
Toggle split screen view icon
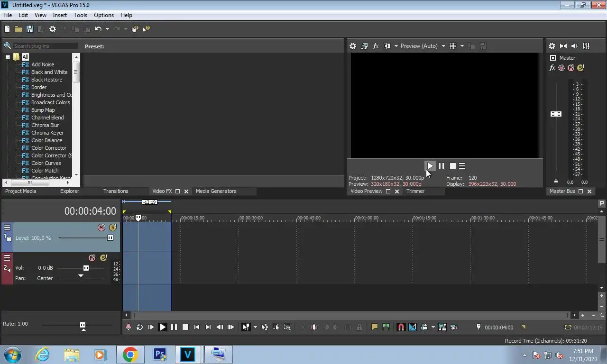tap(387, 46)
